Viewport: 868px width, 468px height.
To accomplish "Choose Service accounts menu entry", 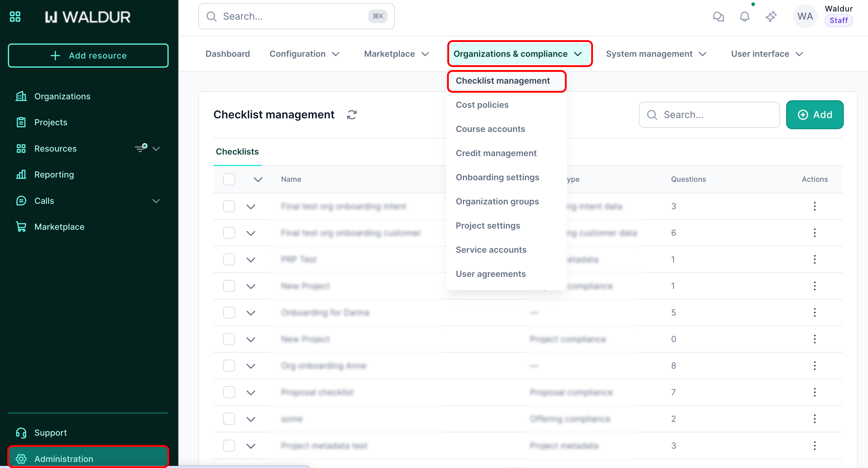I will tap(491, 250).
